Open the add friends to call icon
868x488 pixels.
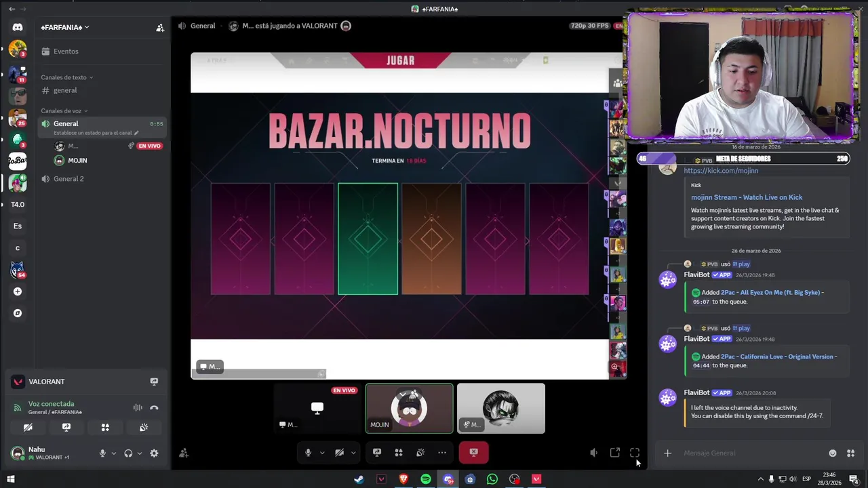[183, 453]
